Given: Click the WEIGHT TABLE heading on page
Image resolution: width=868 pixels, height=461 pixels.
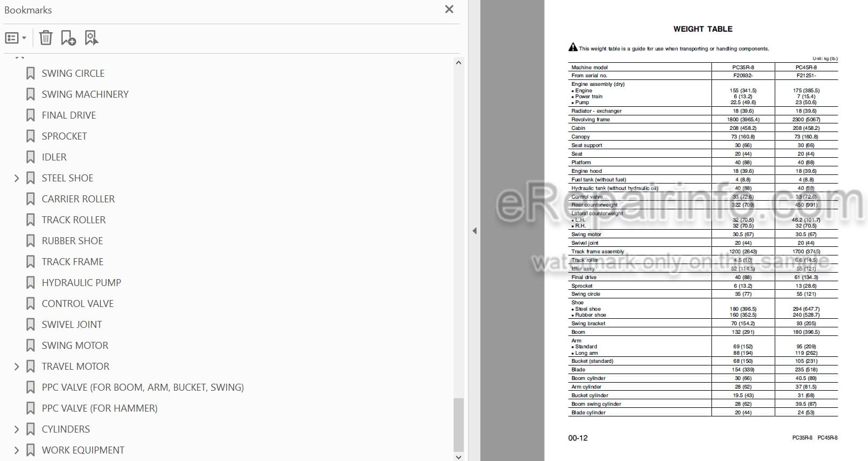Looking at the screenshot, I should pos(703,29).
